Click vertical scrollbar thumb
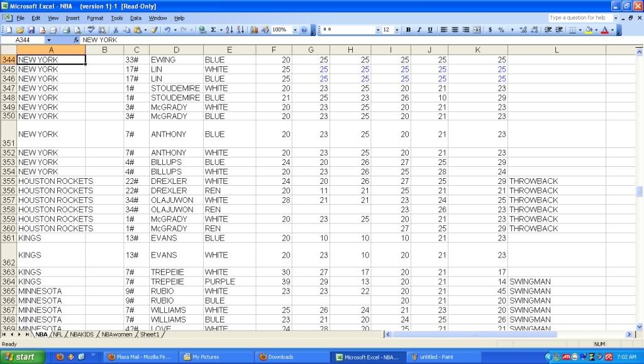The width and height of the screenshot is (644, 364). [x=639, y=191]
